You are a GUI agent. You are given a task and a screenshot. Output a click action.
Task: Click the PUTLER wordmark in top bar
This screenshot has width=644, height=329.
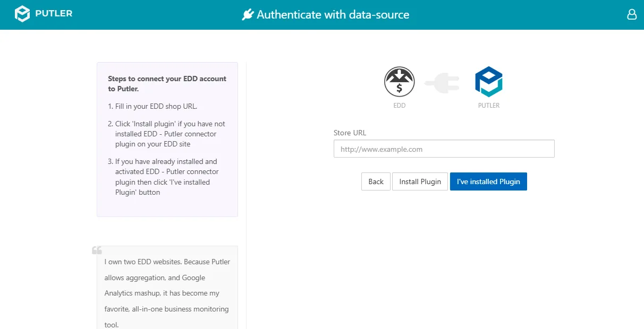(54, 14)
